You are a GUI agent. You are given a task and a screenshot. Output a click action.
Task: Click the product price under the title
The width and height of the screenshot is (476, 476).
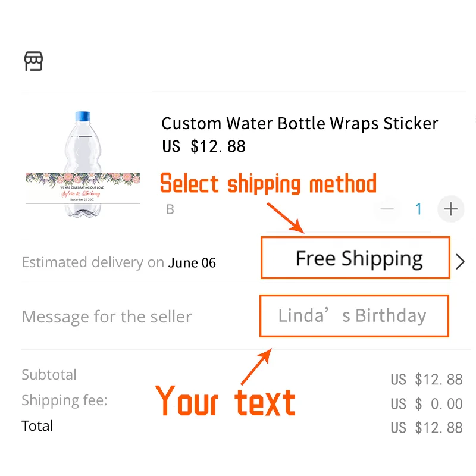click(203, 146)
